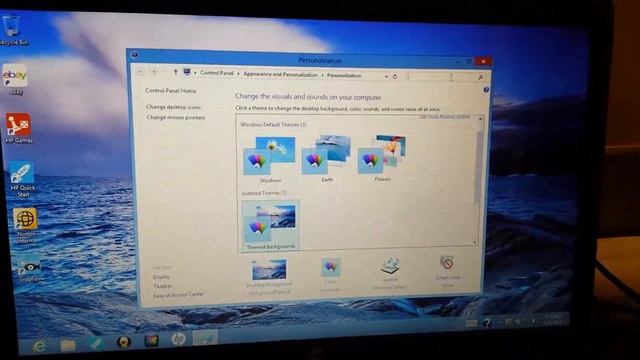Open File Explorer from the taskbar
This screenshot has height=360, width=640.
68,345
